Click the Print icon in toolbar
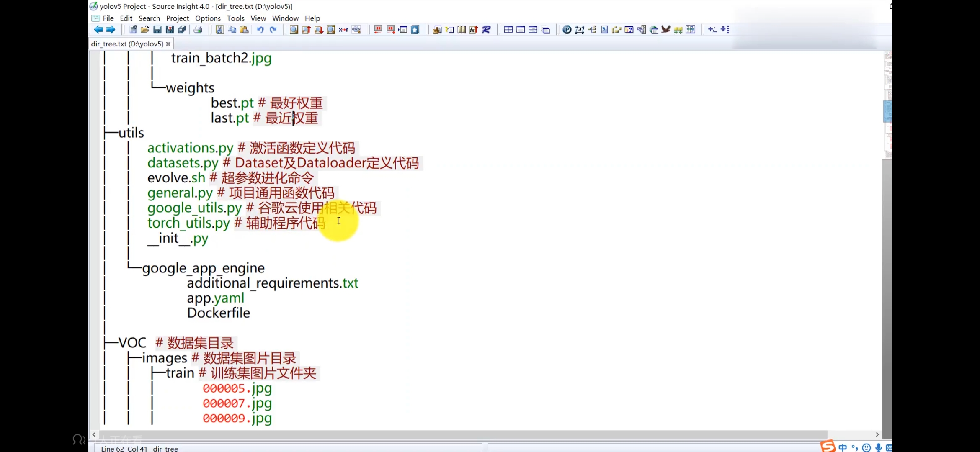Image resolution: width=980 pixels, height=452 pixels. [198, 29]
